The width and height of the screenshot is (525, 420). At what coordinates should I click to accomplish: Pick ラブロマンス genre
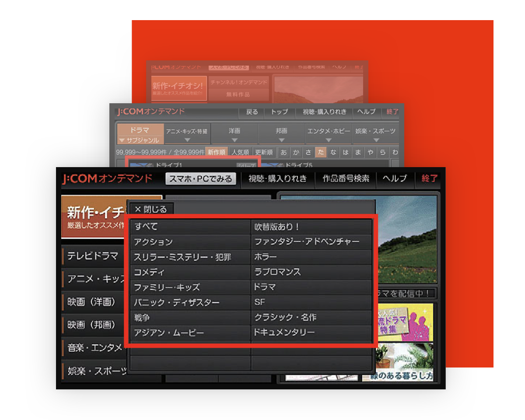[x=311, y=272]
